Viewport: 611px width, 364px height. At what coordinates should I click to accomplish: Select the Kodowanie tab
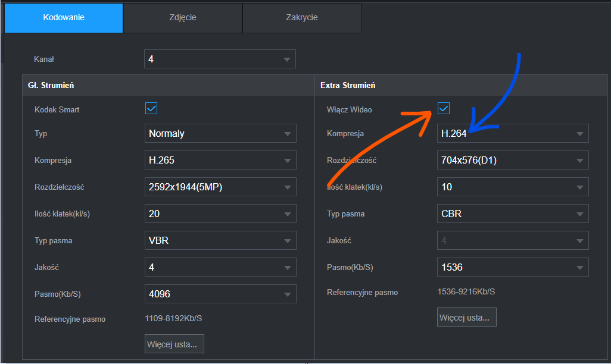(64, 18)
